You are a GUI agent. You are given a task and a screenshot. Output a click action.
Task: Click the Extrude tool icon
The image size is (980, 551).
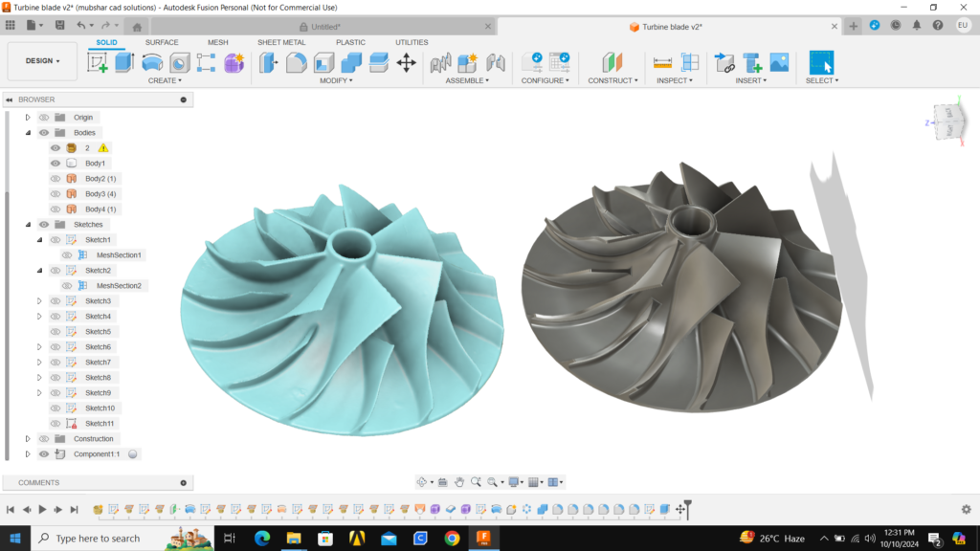tap(124, 63)
